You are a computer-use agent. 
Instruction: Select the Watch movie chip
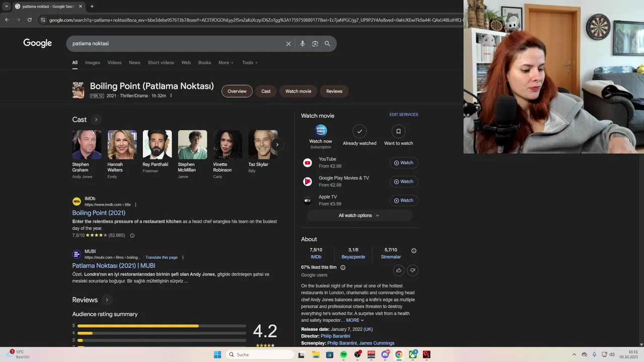tap(298, 91)
